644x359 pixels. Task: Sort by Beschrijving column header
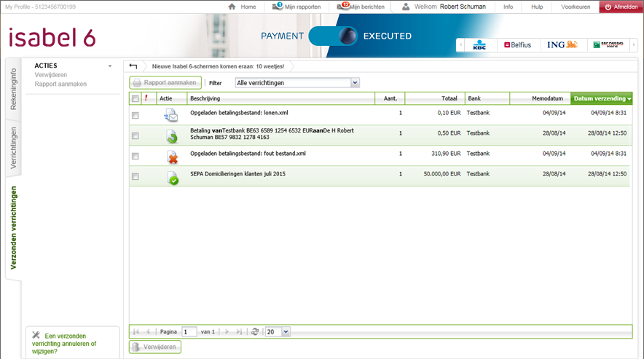click(x=281, y=98)
